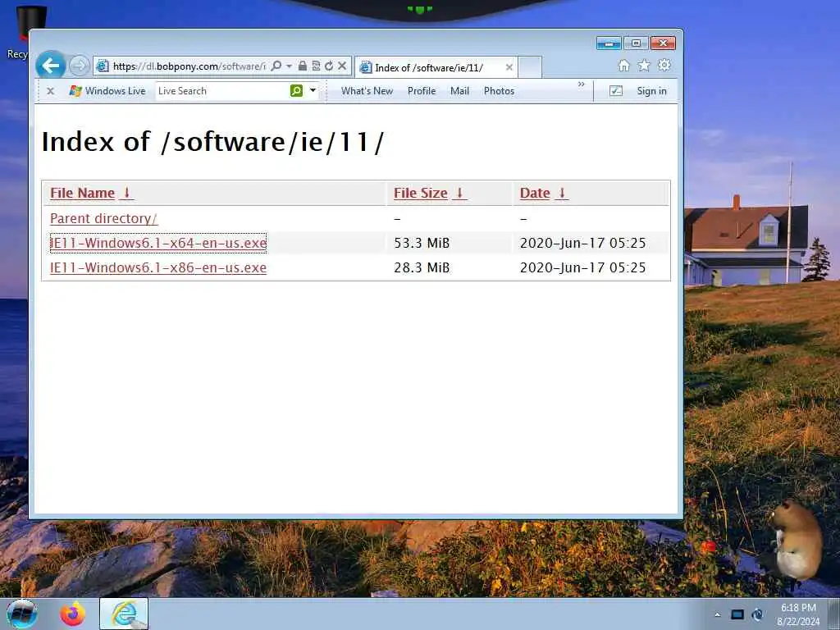Open Favorites with the star icon
Viewport: 840px width, 630px height.
[x=644, y=66]
